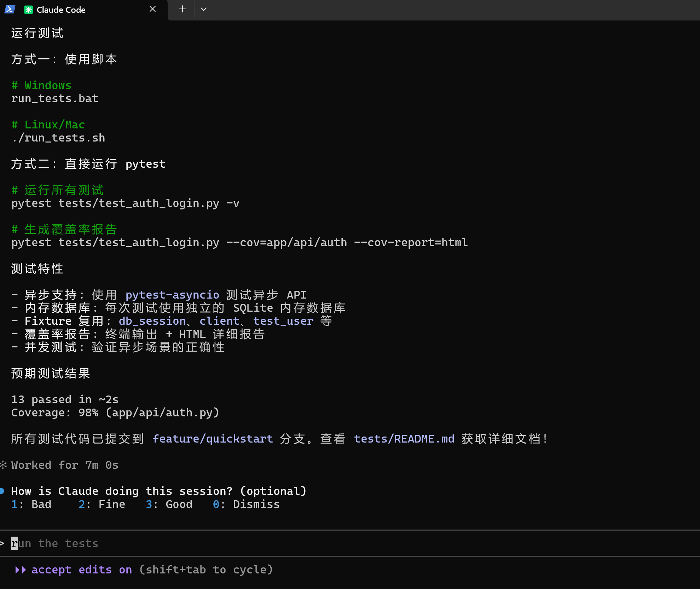The image size is (700, 589).
Task: Click the blue session feedback bullet
Action: point(2,491)
